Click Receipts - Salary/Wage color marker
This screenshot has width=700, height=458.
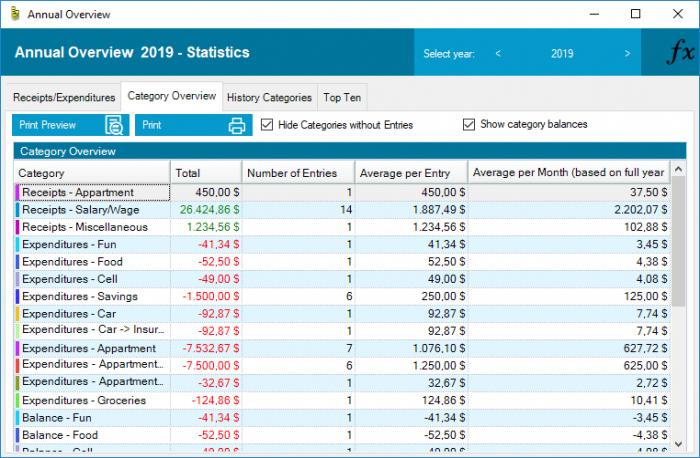click(x=17, y=210)
